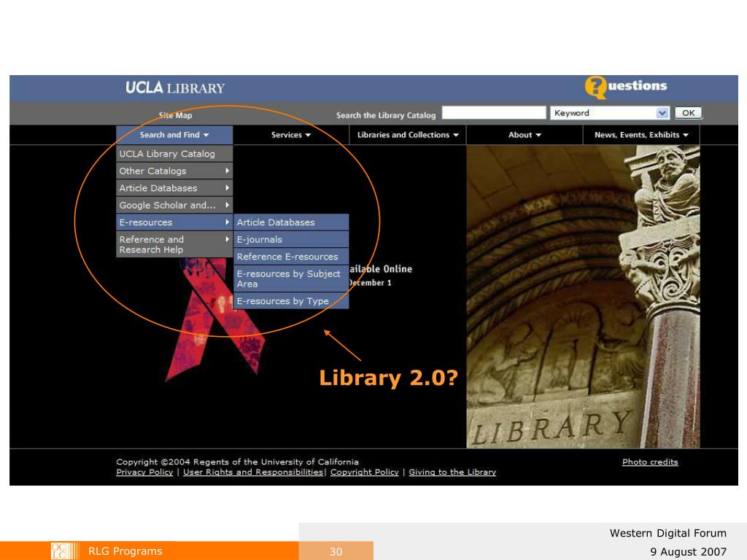
Task: Expand the E-resources submenu item
Action: [x=174, y=222]
